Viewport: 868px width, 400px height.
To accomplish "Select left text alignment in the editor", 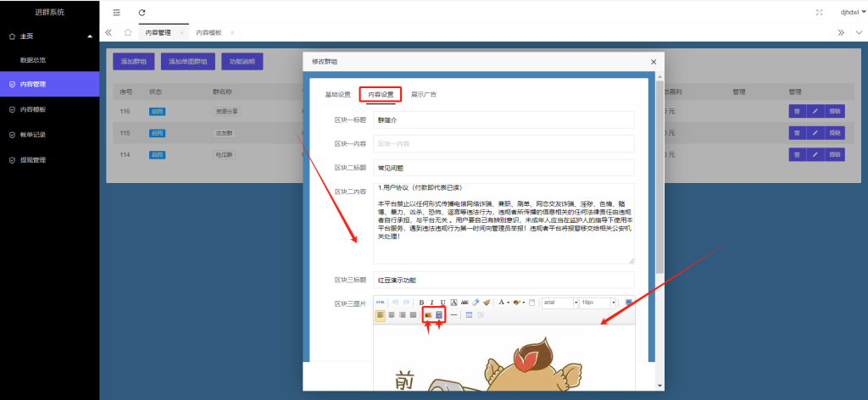I will click(381, 314).
